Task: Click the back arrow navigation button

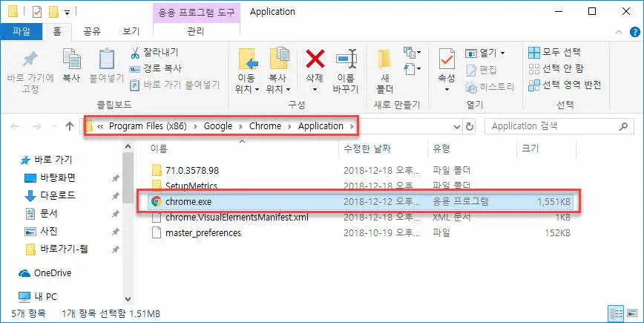Action: (15, 126)
